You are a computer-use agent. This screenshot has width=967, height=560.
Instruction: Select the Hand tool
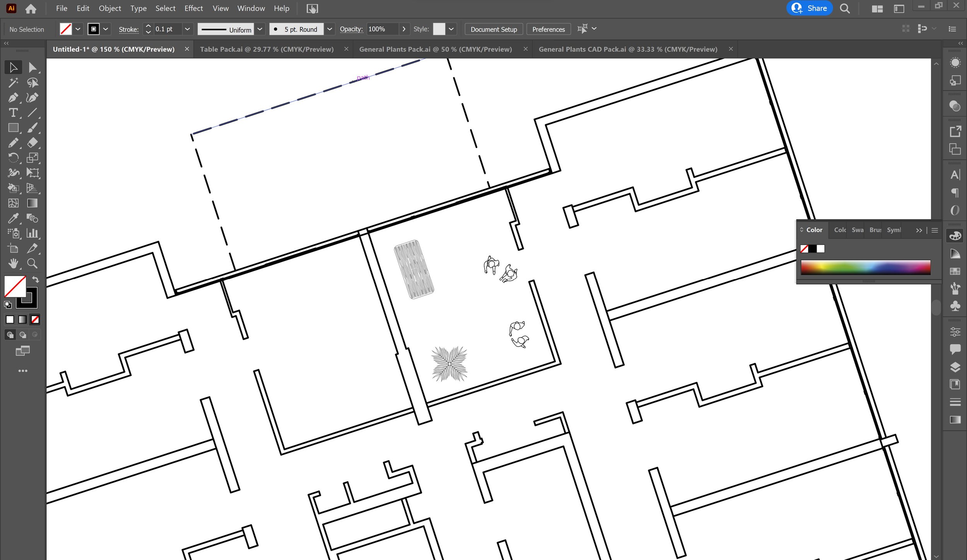(13, 264)
